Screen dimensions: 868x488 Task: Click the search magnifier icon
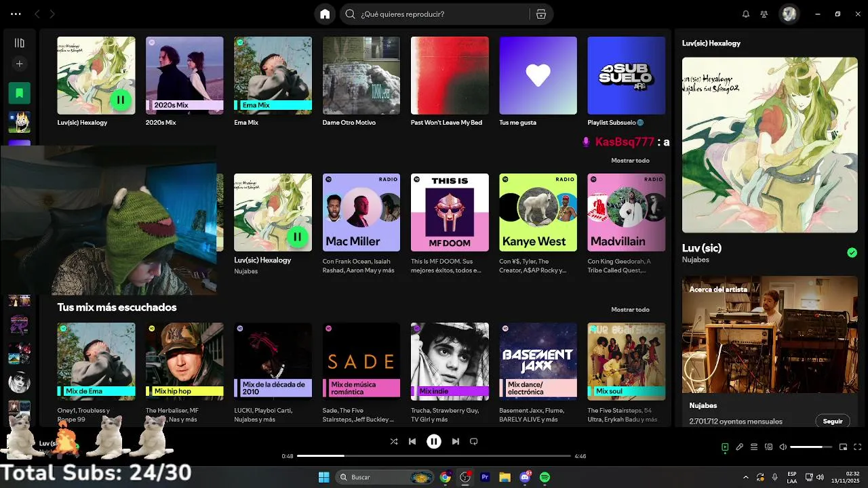[x=350, y=14]
